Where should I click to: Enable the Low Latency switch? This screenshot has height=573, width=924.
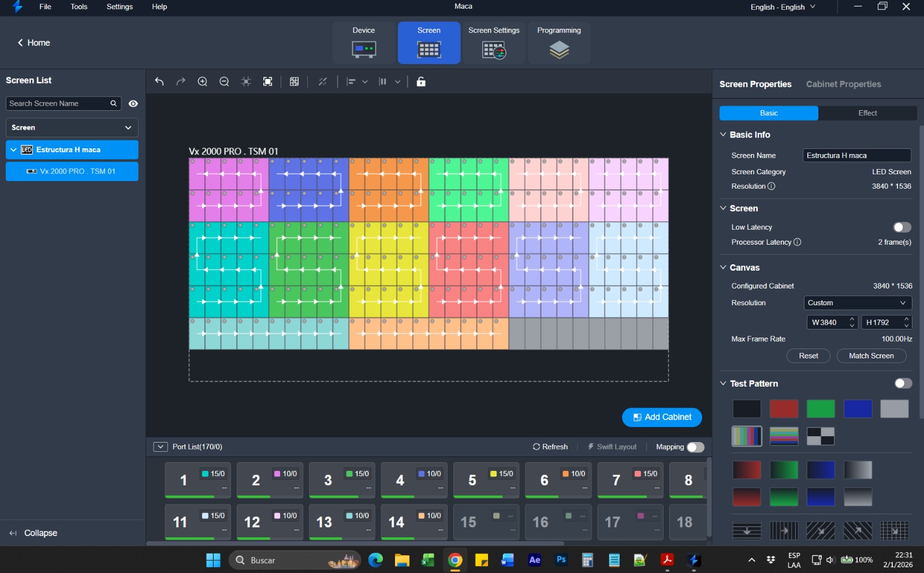click(901, 227)
